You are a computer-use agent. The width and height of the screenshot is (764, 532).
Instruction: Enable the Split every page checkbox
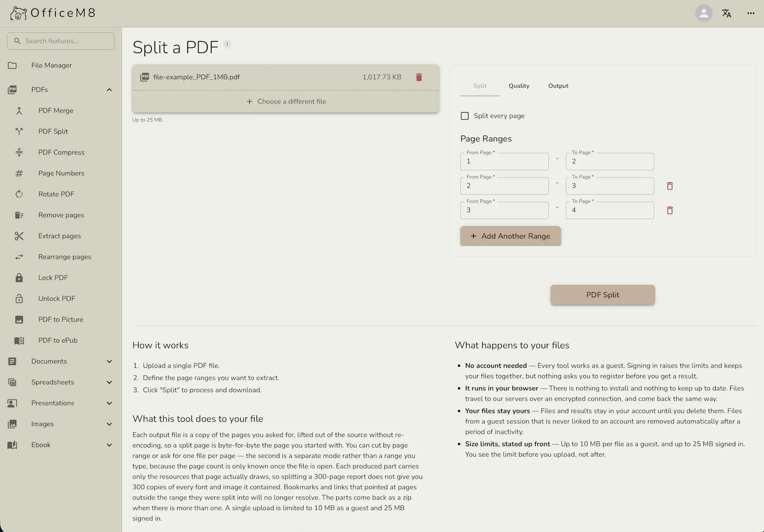point(465,116)
